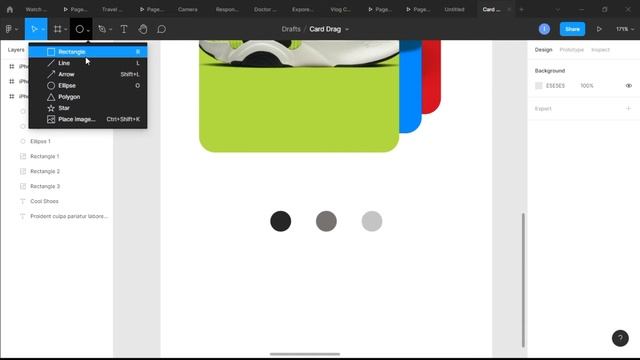Switch to the Camera file tab
This screenshot has width=640, height=360.
188,9
